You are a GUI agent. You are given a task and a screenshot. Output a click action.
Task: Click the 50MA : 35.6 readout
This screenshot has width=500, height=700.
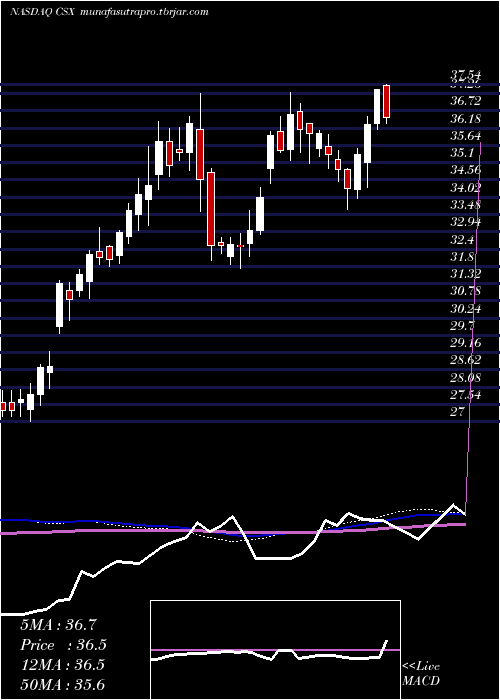pos(62,685)
